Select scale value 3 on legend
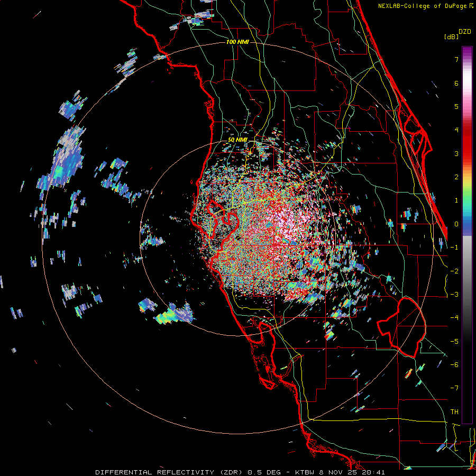476x476 pixels. click(x=456, y=153)
